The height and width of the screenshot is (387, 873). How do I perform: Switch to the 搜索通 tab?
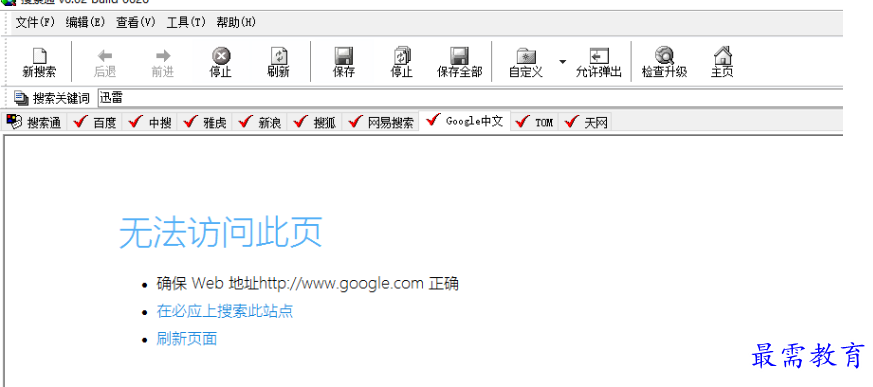point(34,122)
